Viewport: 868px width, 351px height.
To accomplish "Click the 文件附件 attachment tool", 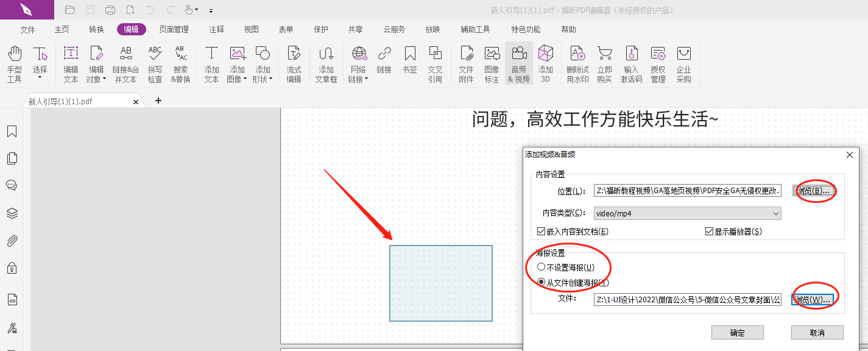I will 466,63.
